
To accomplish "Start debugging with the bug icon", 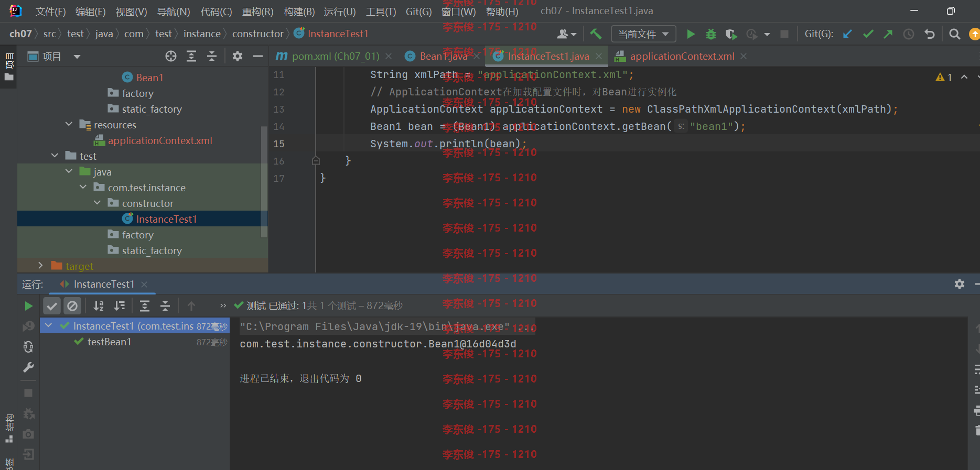I will point(711,34).
